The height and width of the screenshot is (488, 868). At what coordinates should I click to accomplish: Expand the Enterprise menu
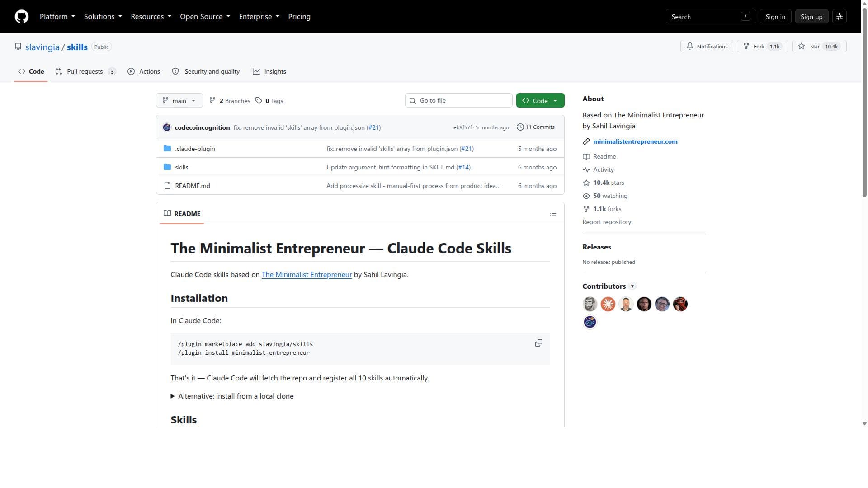(259, 17)
